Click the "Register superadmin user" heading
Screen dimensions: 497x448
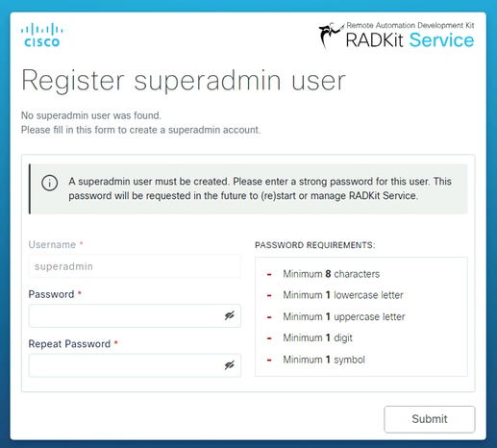pos(184,81)
